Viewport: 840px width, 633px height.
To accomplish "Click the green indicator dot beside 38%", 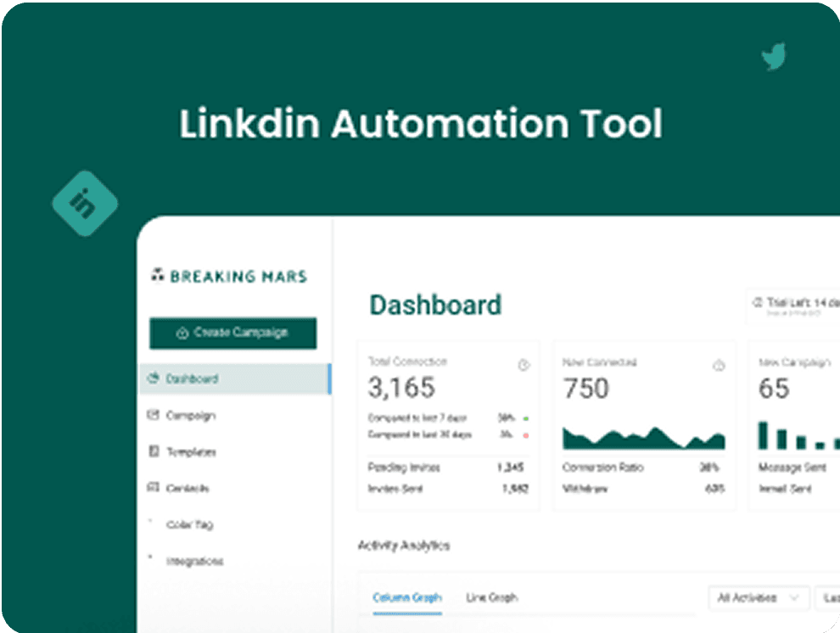I will click(x=526, y=417).
